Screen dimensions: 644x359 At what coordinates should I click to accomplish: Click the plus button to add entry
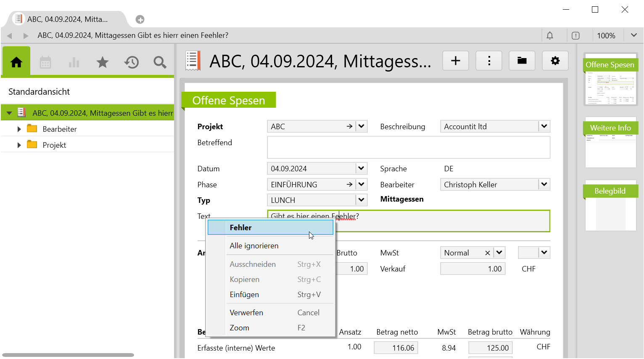click(x=456, y=61)
